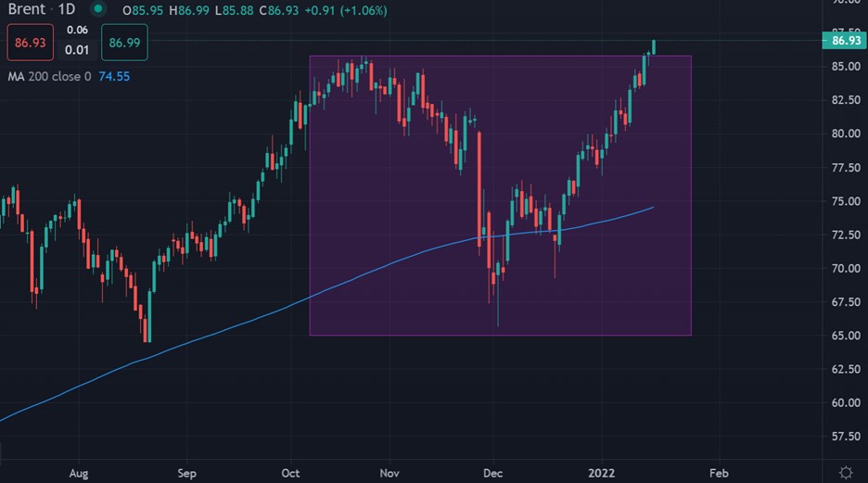The height and width of the screenshot is (483, 868).
Task: Click the 0.01 value below spread
Action: pos(77,50)
